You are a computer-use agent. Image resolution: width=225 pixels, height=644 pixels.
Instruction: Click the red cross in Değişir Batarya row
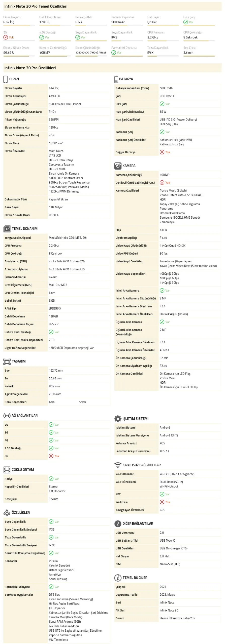(162, 152)
